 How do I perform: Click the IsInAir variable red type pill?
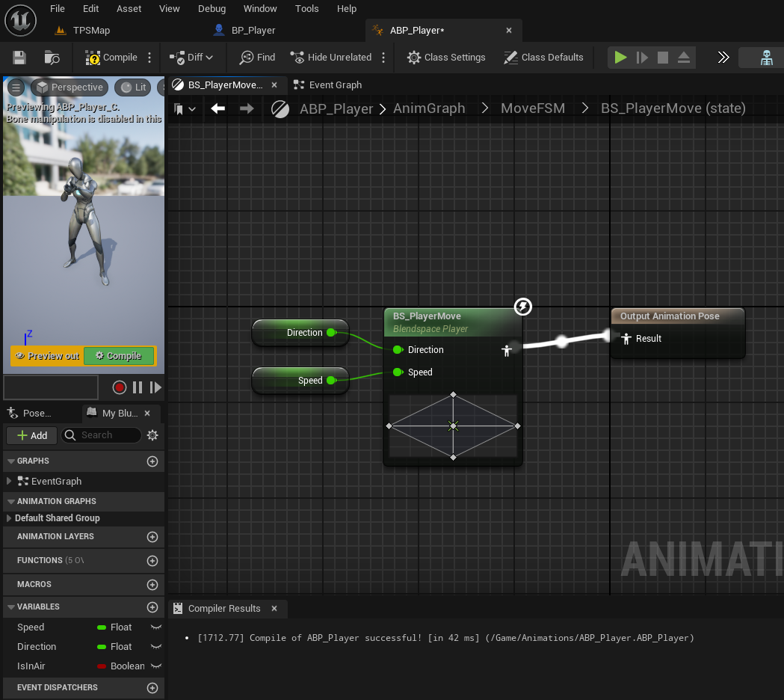102,666
